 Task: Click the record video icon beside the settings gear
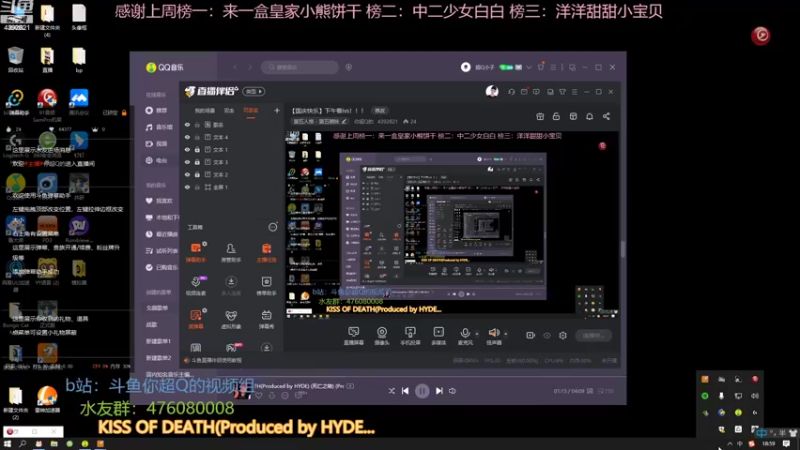531,335
